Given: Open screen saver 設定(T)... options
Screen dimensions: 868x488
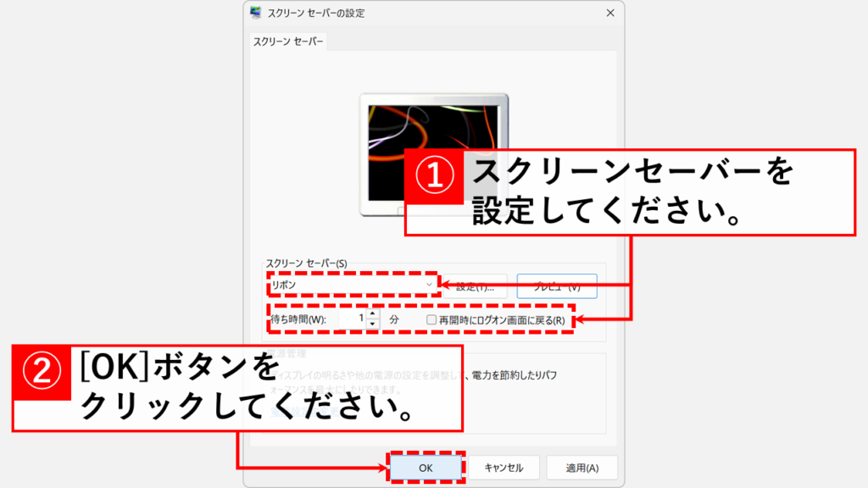Looking at the screenshot, I should (x=479, y=286).
